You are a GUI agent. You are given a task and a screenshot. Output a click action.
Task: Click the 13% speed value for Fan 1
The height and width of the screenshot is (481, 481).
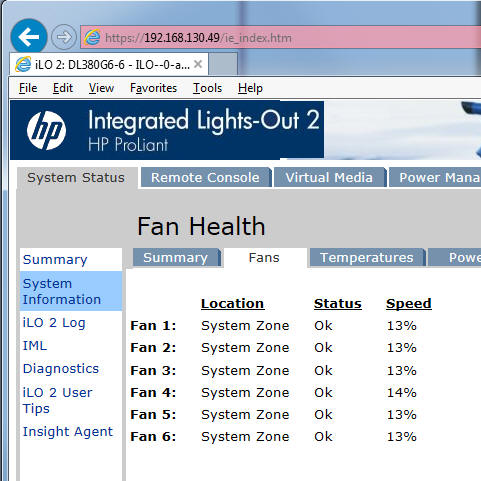(x=401, y=326)
